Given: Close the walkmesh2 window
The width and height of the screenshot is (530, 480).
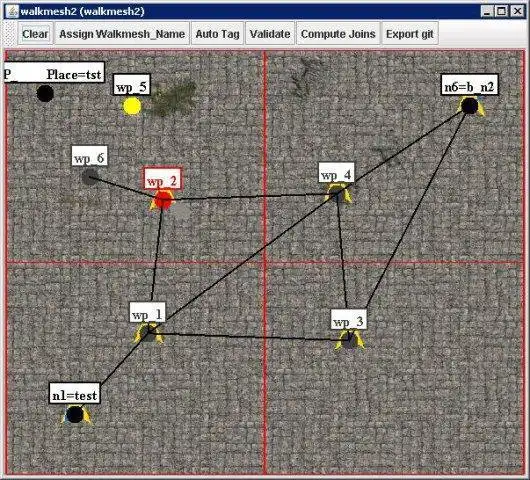Looking at the screenshot, I should pos(517,11).
